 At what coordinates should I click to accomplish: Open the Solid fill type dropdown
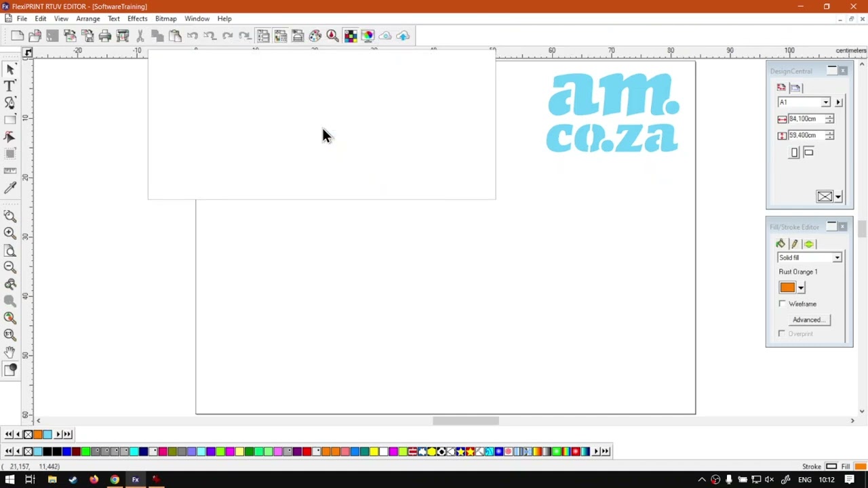pos(837,258)
